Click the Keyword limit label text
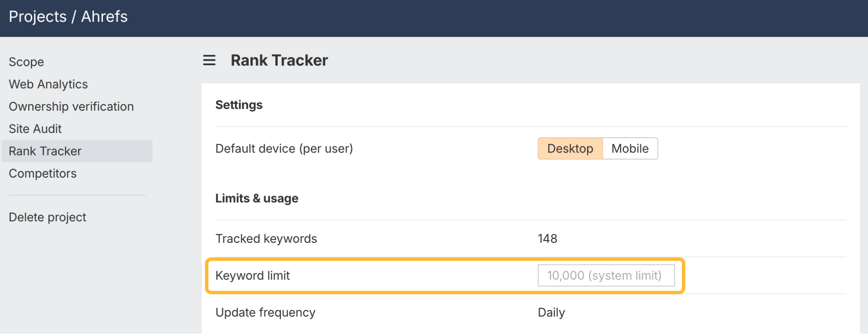 pos(252,275)
